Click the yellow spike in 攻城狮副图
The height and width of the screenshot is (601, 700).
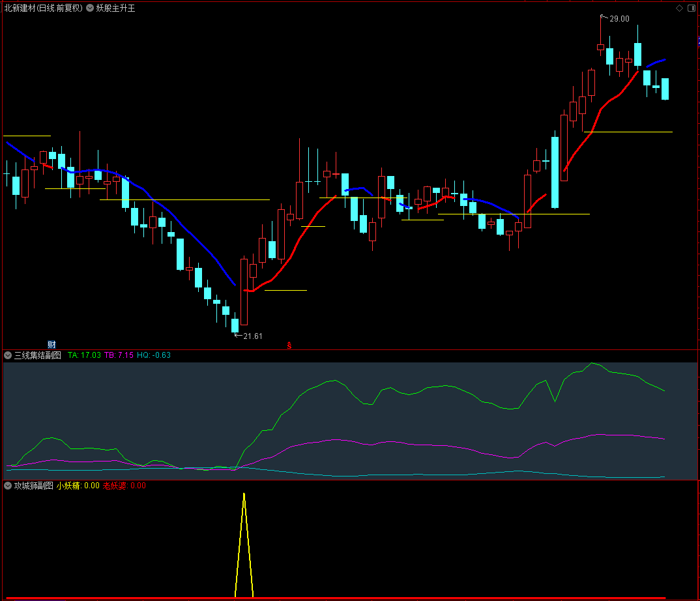tap(244, 545)
